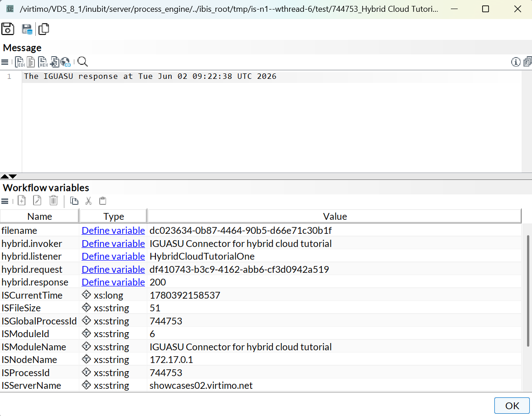The height and width of the screenshot is (416, 532).
Task: Click the paste clipboard icon
Action: (x=103, y=201)
